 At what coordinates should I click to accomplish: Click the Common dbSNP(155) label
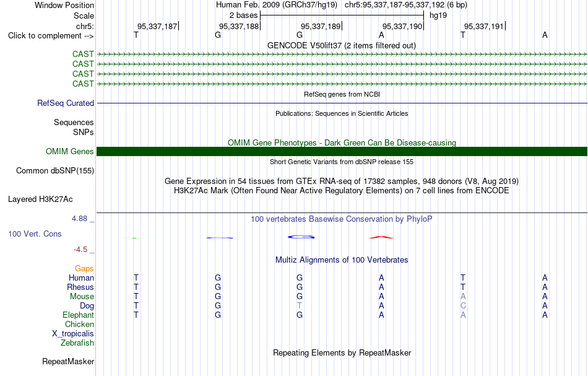pyautogui.click(x=54, y=171)
